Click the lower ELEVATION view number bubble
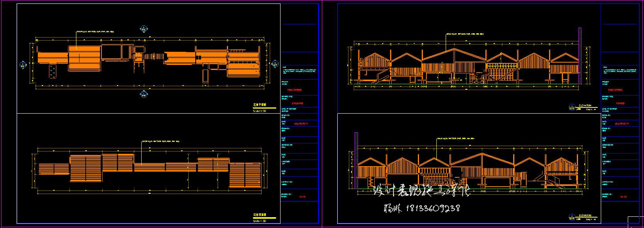Viewport: 644px width, 228px height. (572, 216)
